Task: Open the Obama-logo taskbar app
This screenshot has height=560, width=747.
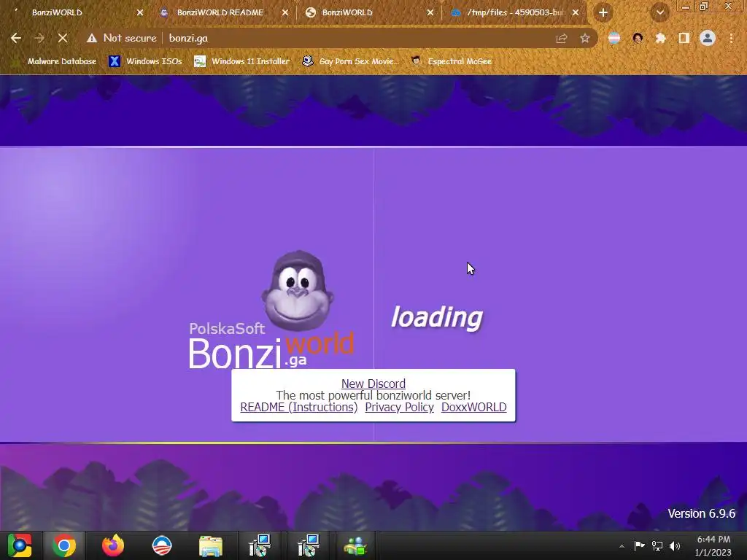Action: (x=161, y=545)
